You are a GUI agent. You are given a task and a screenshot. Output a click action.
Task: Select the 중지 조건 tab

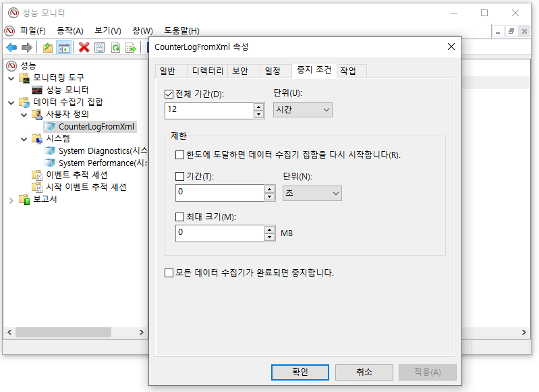coord(314,70)
